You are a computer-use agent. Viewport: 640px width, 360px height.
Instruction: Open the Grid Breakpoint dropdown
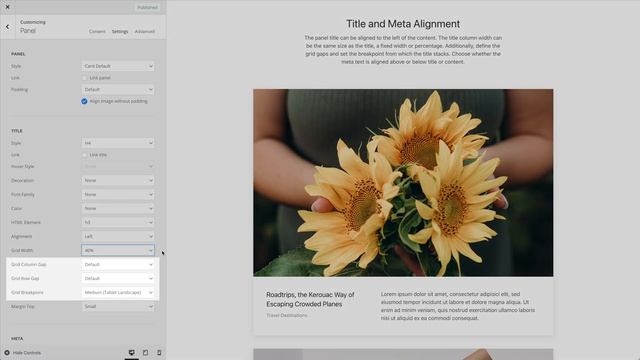(x=118, y=293)
